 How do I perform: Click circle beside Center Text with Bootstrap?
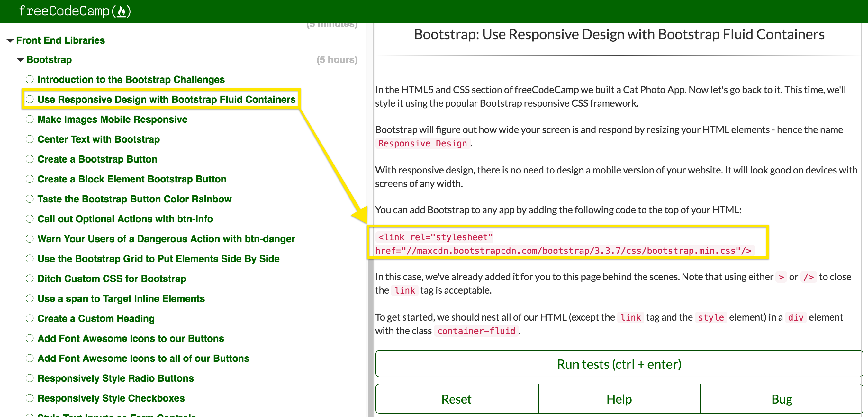coord(30,139)
